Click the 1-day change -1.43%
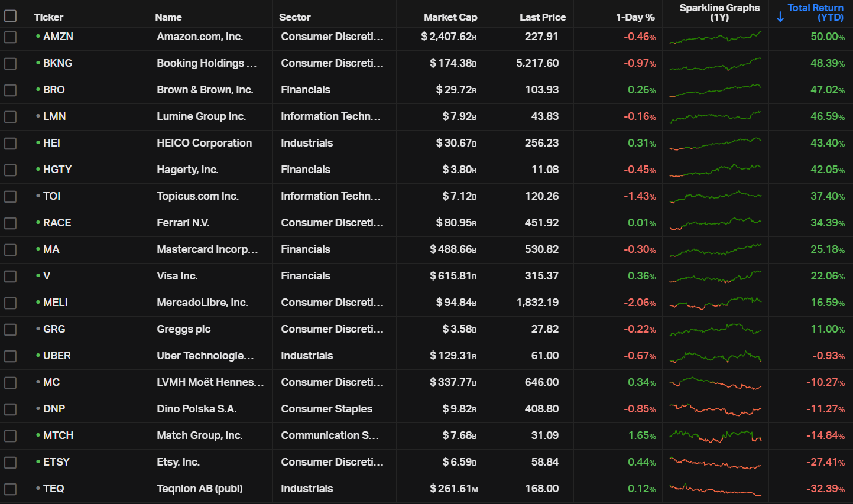Image resolution: width=853 pixels, height=504 pixels. pyautogui.click(x=640, y=196)
